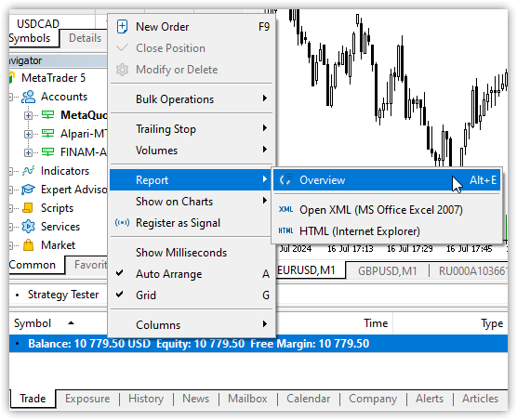This screenshot has height=420, width=517.
Task: Click the Time column header
Action: click(x=376, y=323)
